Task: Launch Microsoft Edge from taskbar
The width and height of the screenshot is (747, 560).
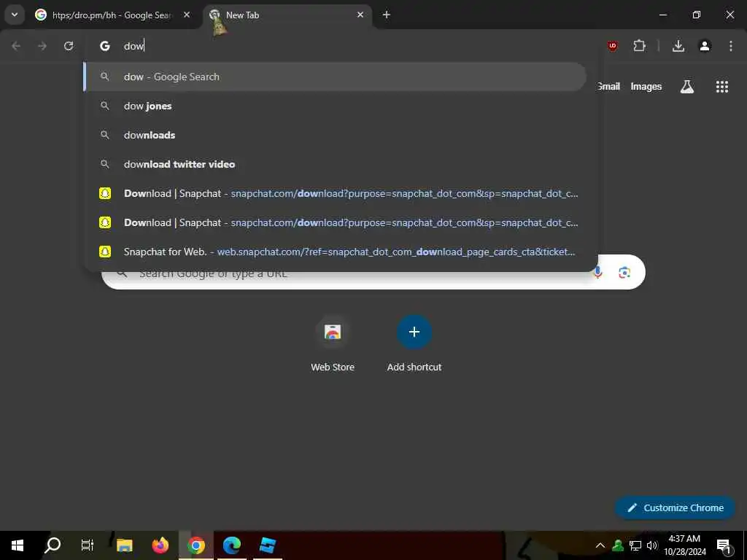Action: tap(231, 545)
